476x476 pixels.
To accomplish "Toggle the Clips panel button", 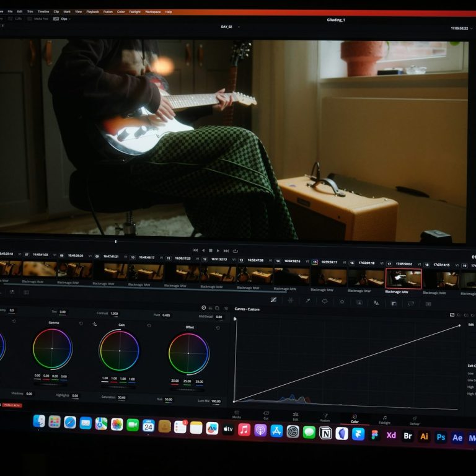I will (60, 19).
